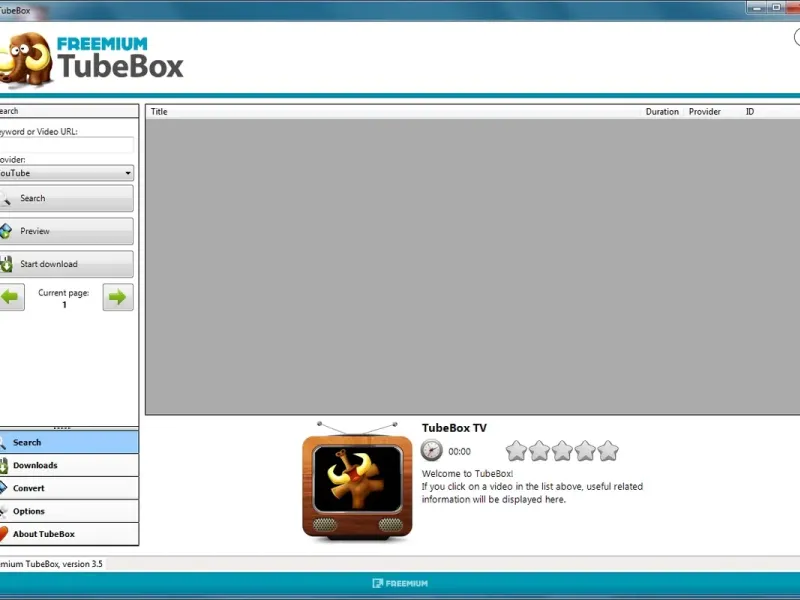Click the TubeBox TV title text
Image resolution: width=800 pixels, height=600 pixels.
click(454, 428)
